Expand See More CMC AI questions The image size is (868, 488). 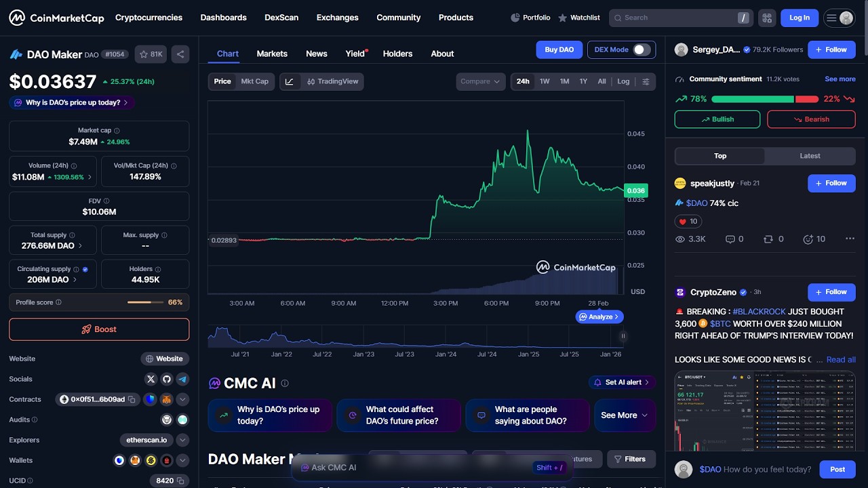(x=625, y=415)
